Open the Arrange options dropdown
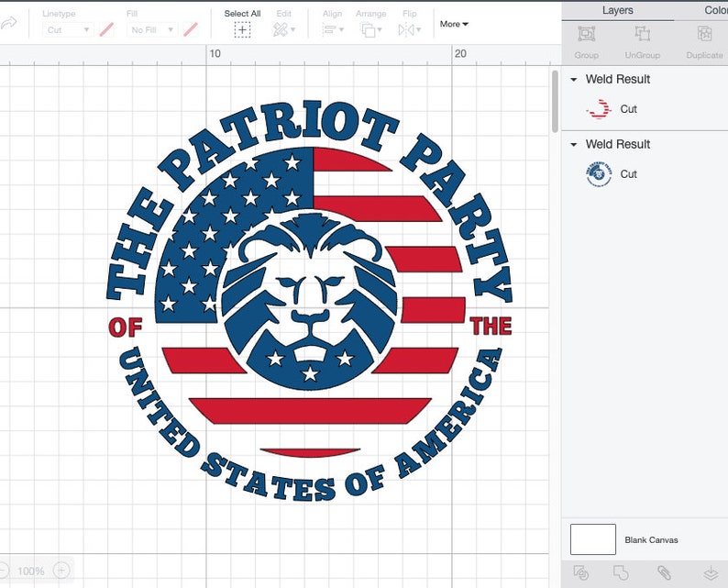 pos(370,30)
